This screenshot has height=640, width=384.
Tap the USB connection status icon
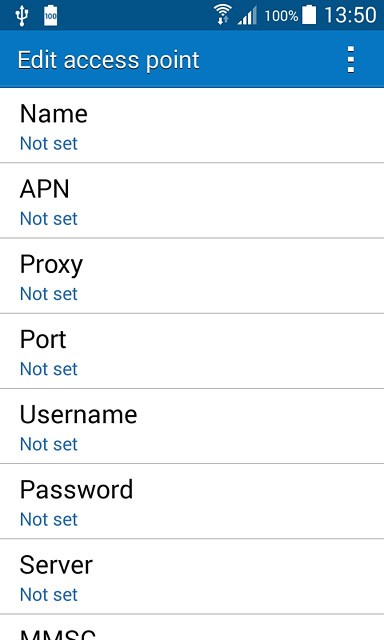(x=22, y=16)
